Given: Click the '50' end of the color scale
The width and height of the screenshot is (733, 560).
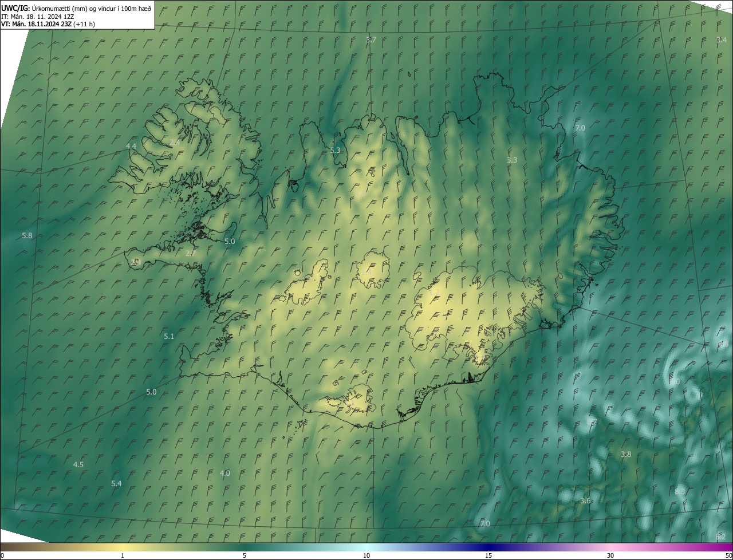Looking at the screenshot, I should 728,555.
